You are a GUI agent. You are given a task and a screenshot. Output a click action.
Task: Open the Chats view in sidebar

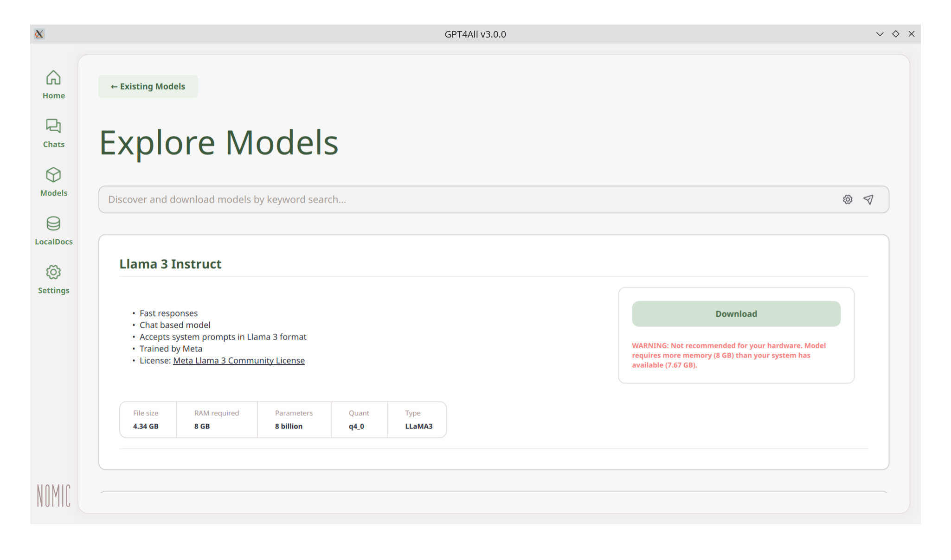point(53,134)
